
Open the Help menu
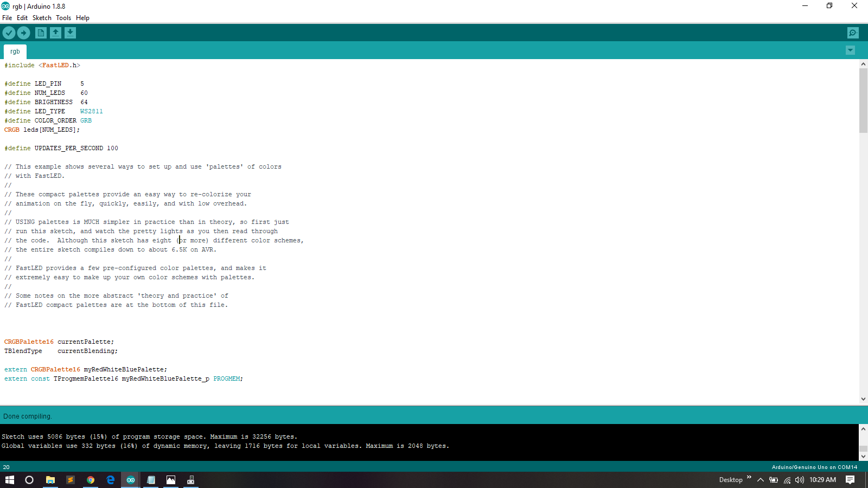[82, 18]
